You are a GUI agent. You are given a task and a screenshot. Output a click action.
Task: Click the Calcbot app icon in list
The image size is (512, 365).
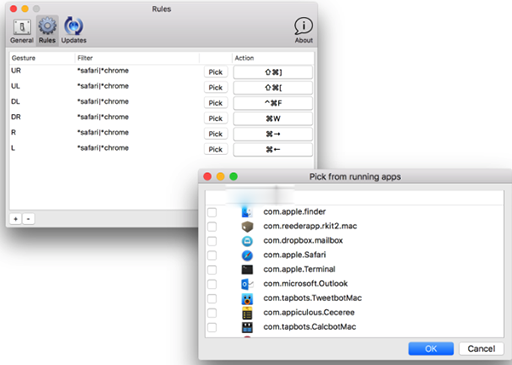[x=247, y=327]
